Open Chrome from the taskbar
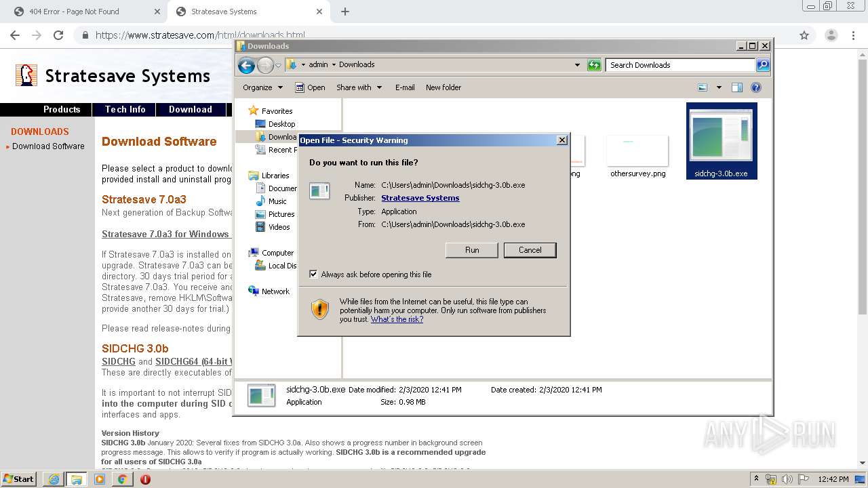This screenshot has width=868, height=488. (x=122, y=479)
